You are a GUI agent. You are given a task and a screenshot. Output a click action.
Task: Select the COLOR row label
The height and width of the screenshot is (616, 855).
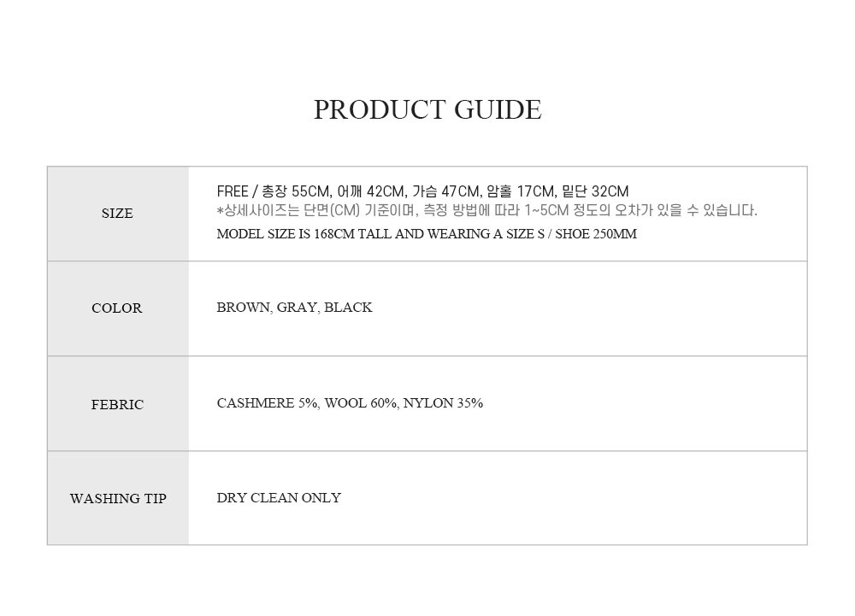[x=116, y=308]
